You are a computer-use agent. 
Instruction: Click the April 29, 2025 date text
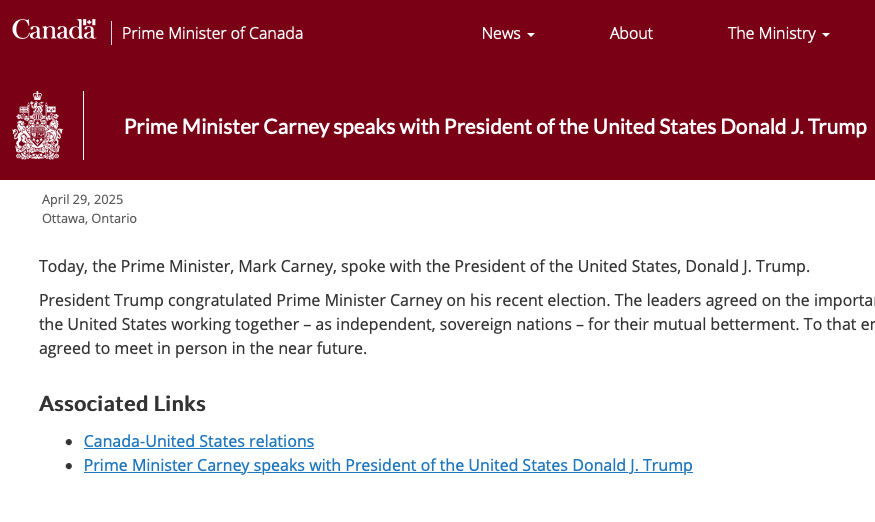[83, 199]
